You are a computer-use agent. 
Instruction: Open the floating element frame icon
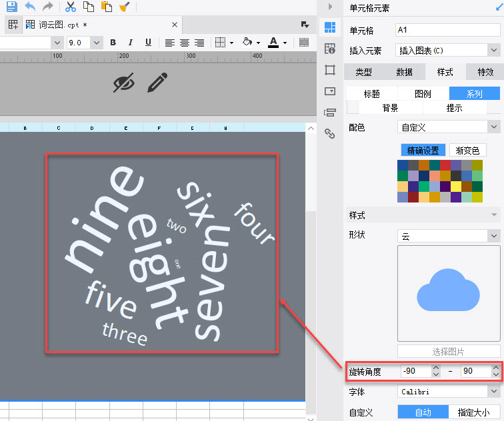330,70
